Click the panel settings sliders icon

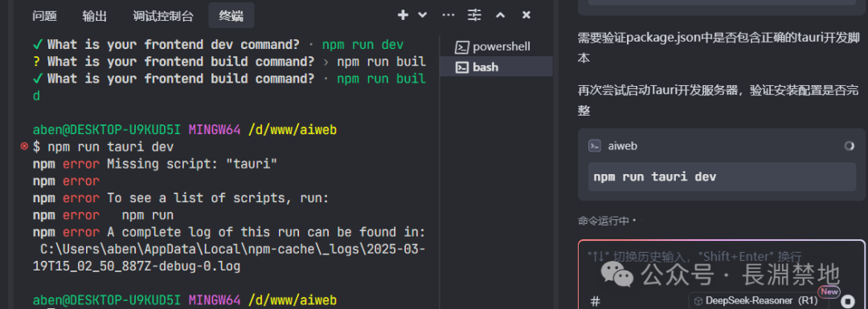click(x=474, y=15)
